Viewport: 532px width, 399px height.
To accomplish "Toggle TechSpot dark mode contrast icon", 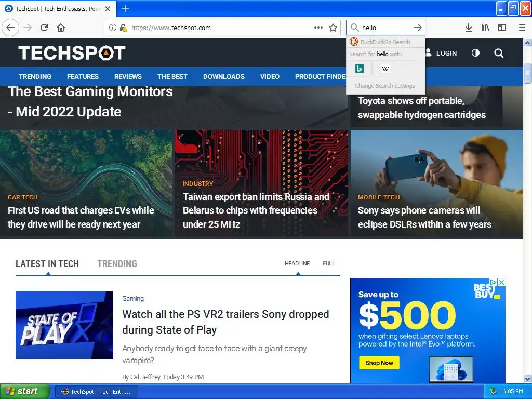I will pyautogui.click(x=476, y=53).
